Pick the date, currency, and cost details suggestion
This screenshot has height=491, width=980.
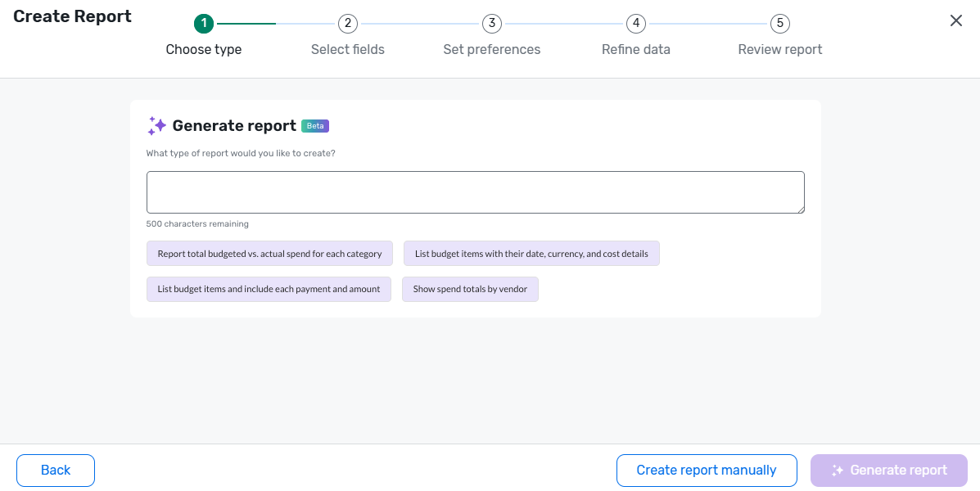point(531,254)
